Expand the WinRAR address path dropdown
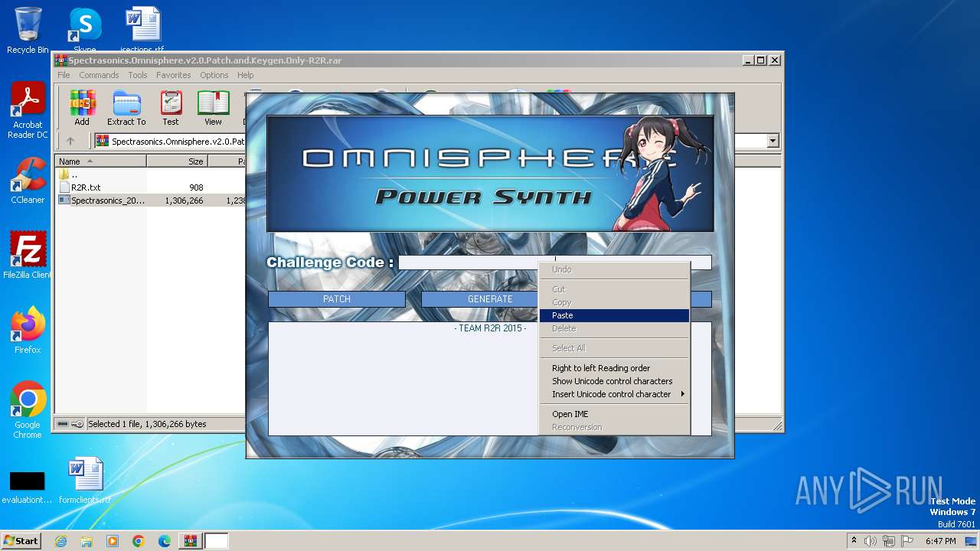This screenshot has width=980, height=551. pos(773,141)
